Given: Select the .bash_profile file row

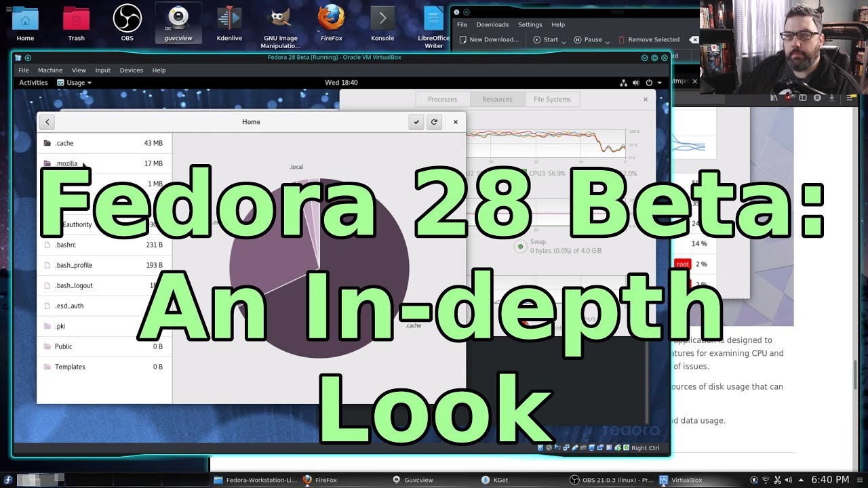Looking at the screenshot, I should [x=104, y=265].
